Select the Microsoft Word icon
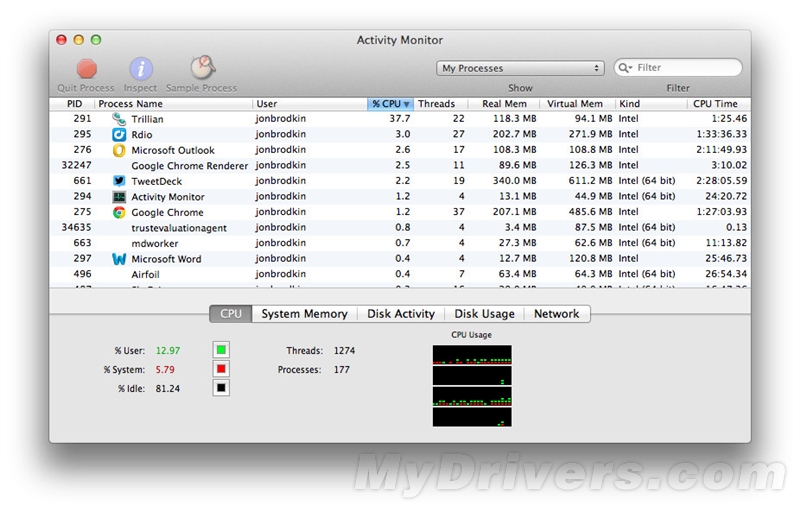 click(x=119, y=259)
